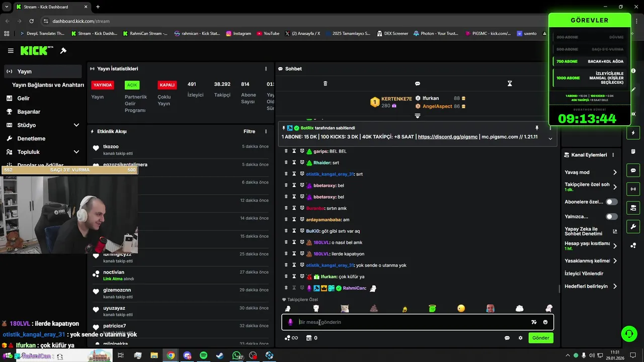The image size is (644, 362).
Task: Toggle the Yalnızca... switch
Action: tap(611, 217)
